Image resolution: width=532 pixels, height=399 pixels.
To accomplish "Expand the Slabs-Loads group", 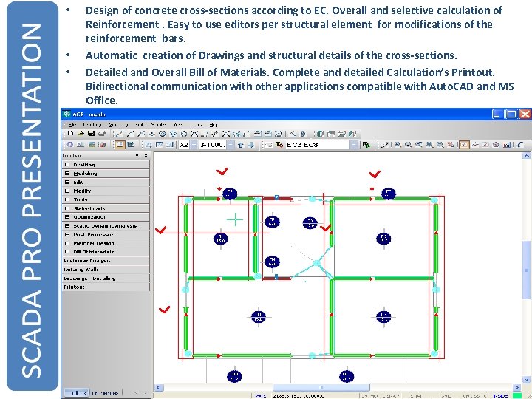I will point(67,208).
